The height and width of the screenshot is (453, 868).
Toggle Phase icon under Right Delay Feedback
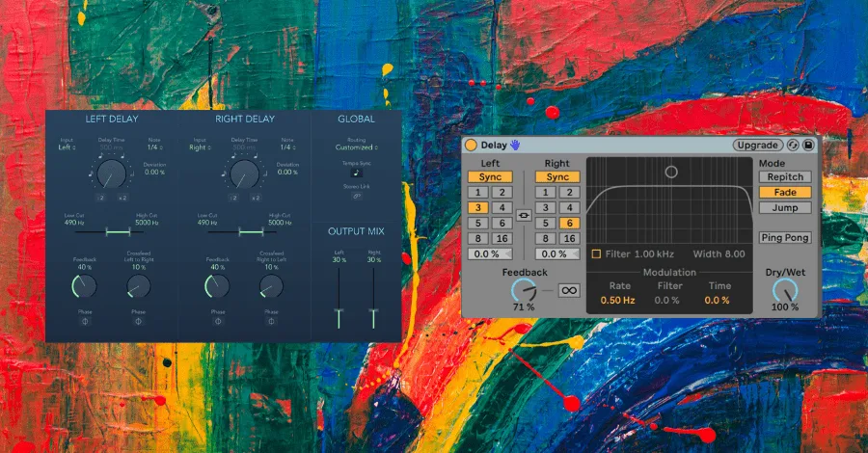coord(218,321)
